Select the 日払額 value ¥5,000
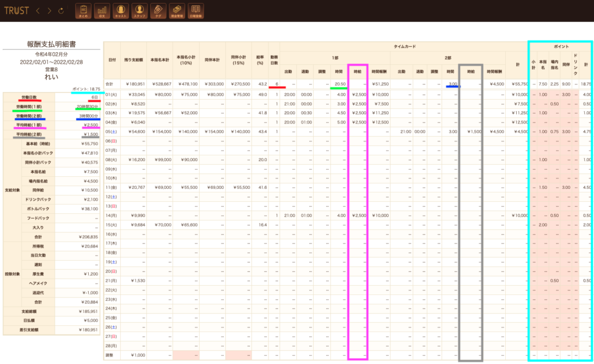Image resolution: width=594 pixels, height=364 pixels. click(x=91, y=321)
